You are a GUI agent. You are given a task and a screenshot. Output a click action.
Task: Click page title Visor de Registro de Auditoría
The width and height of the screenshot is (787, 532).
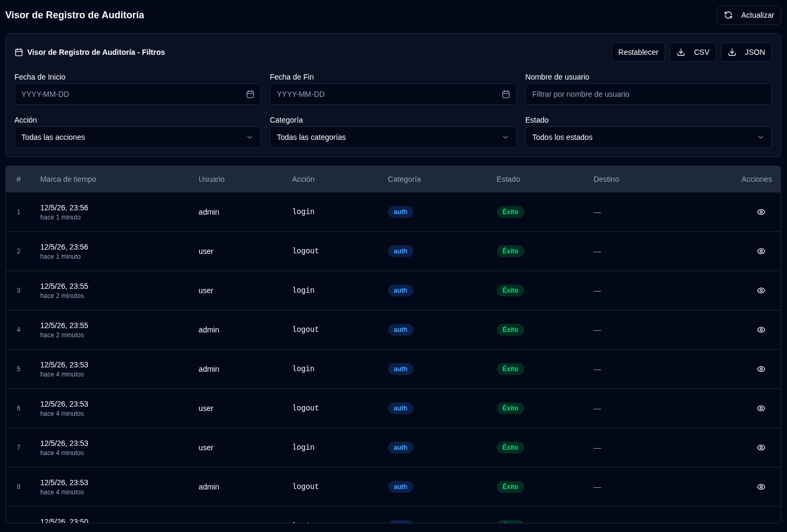[75, 15]
